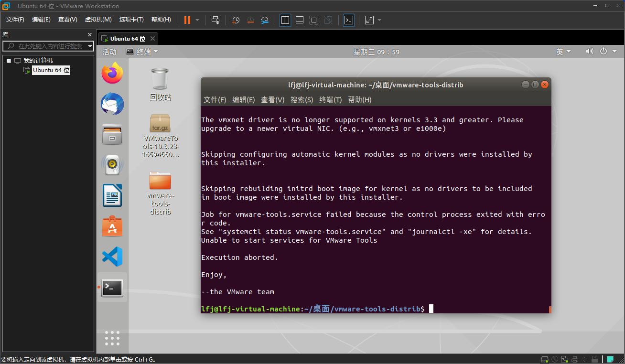Open the terminal 文件(F) menu
Screen dimensions: 625x364
pyautogui.click(x=215, y=100)
